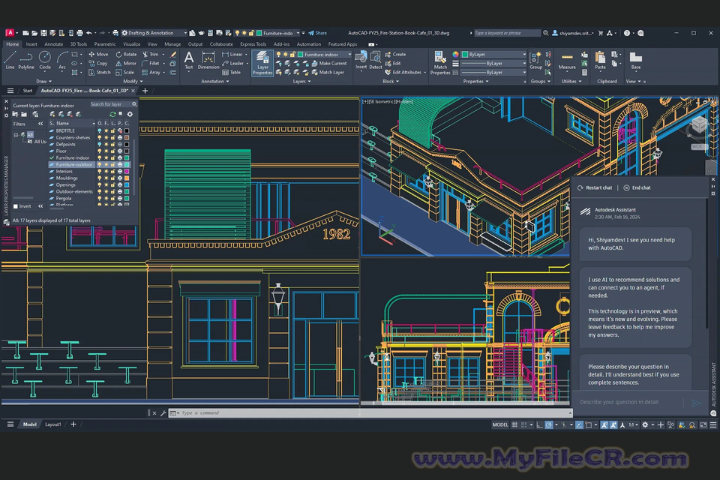
Task: Click the Share button
Action: pos(318,33)
